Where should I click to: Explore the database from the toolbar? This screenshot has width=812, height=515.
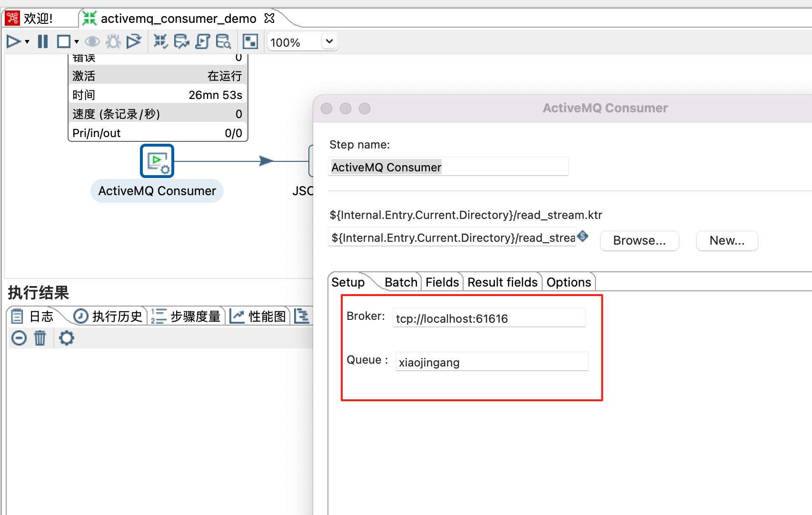[x=223, y=42]
